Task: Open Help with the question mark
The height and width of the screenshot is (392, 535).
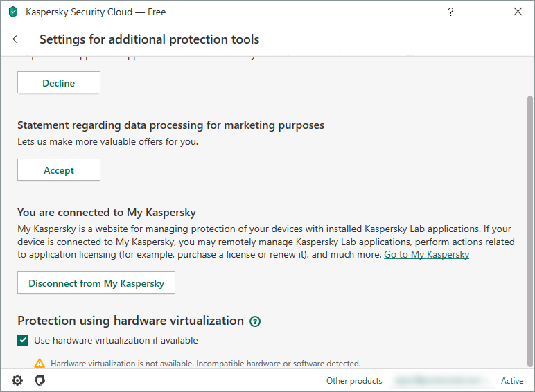Action: click(451, 12)
